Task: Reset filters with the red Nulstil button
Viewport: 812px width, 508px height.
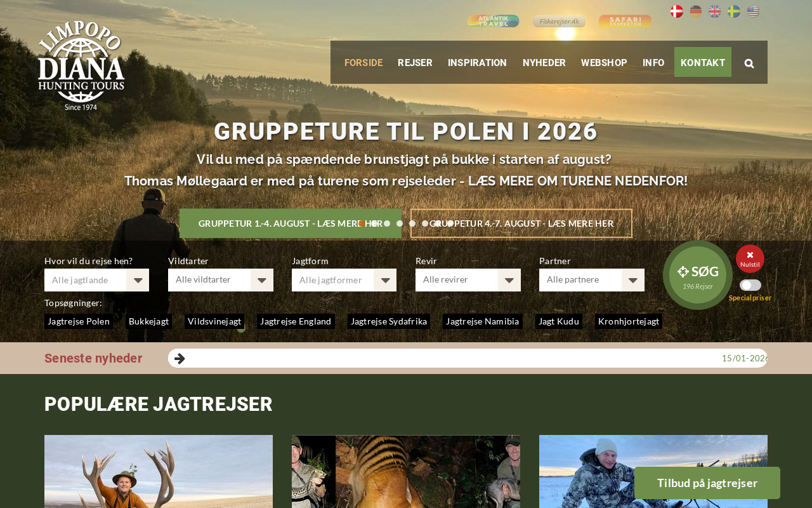Action: coord(750,258)
